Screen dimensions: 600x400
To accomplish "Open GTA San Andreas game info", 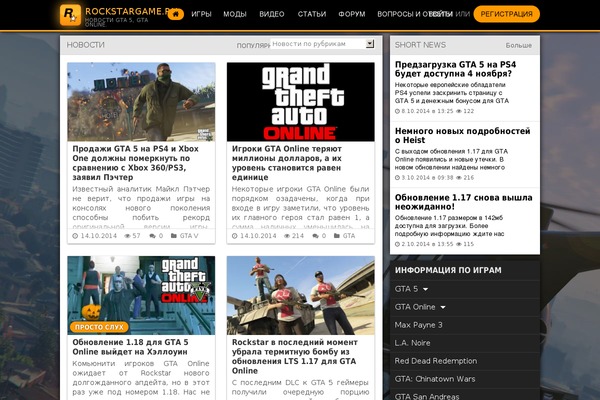I will pyautogui.click(x=427, y=396).
